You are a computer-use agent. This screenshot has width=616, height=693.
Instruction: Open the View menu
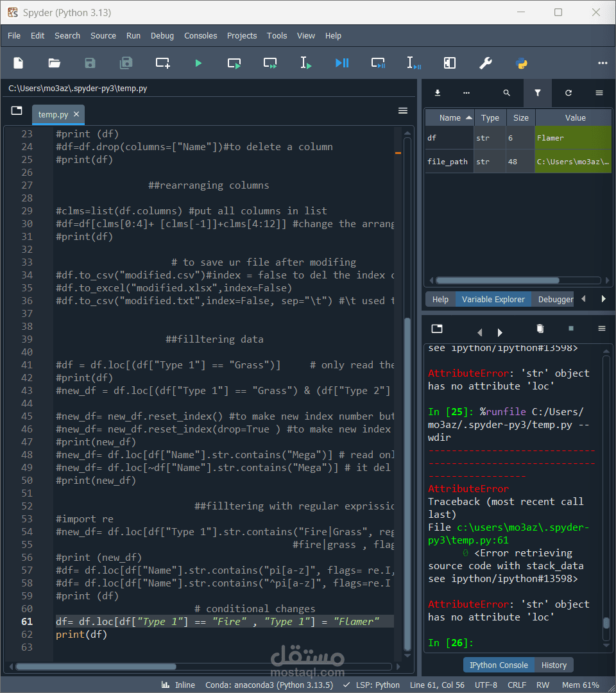point(306,36)
